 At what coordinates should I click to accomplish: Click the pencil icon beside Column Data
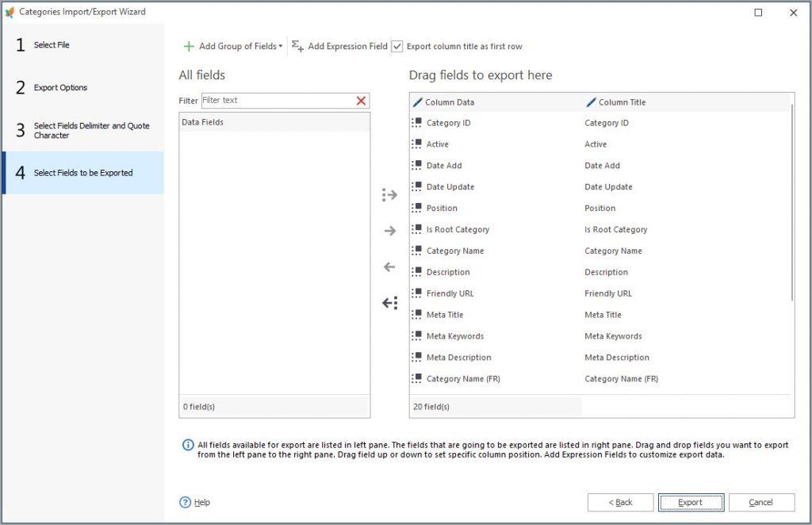click(x=418, y=102)
